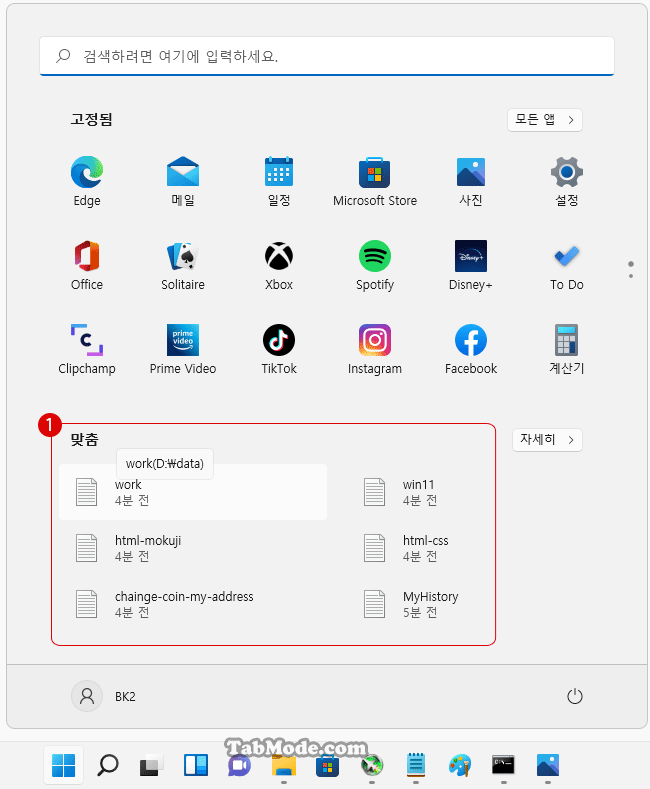Click 모든 앱 (All apps) button
The width and height of the screenshot is (650, 789).
(x=545, y=120)
